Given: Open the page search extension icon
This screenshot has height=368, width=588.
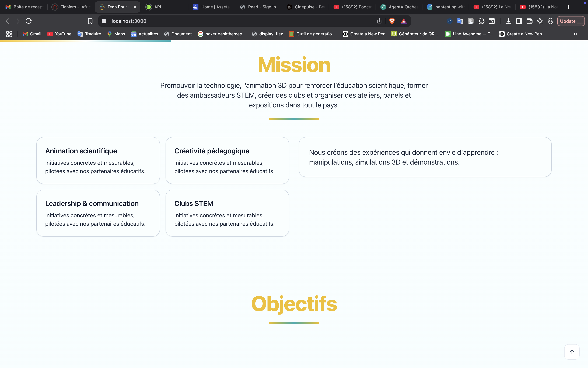Looking at the screenshot, I should (492, 21).
